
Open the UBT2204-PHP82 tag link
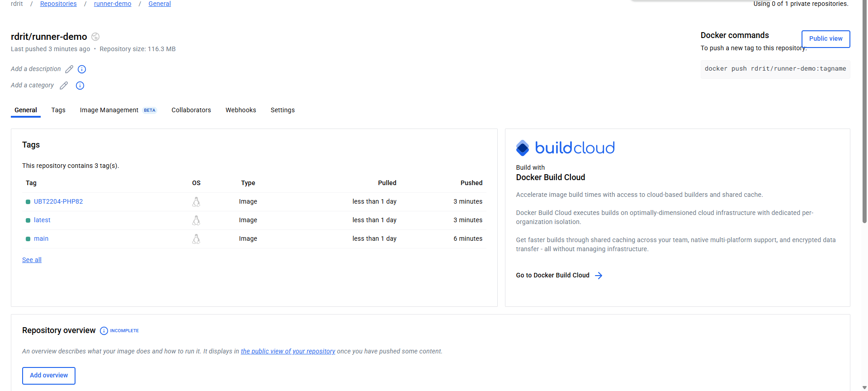[x=58, y=201]
